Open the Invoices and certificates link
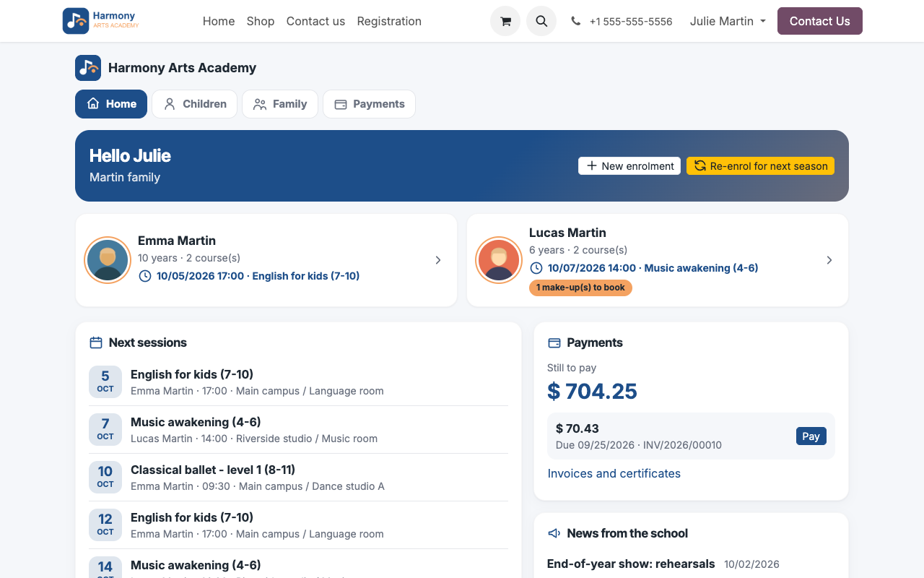Viewport: 924px width, 578px height. pos(614,473)
